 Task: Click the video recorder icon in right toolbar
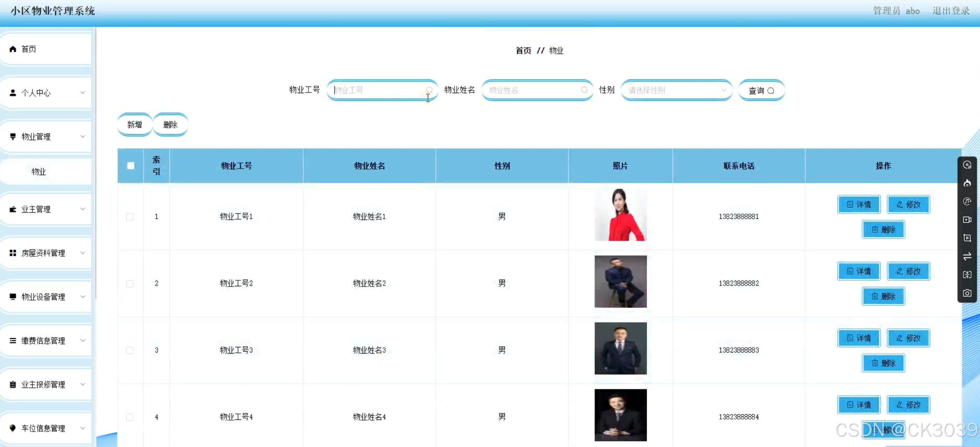967,220
